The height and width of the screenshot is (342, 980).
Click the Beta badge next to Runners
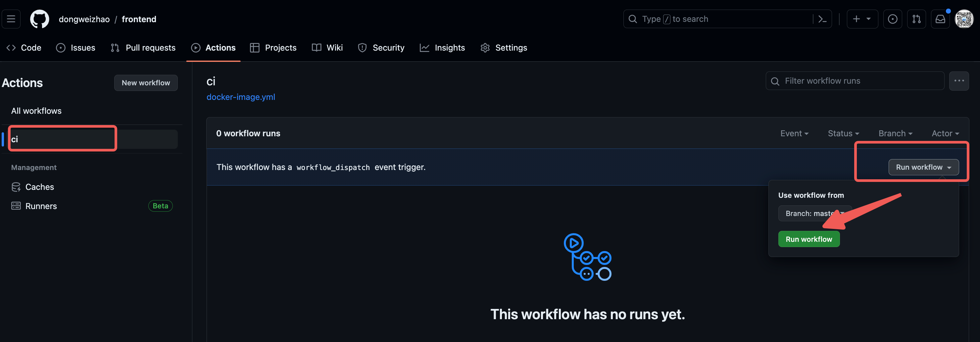click(161, 206)
